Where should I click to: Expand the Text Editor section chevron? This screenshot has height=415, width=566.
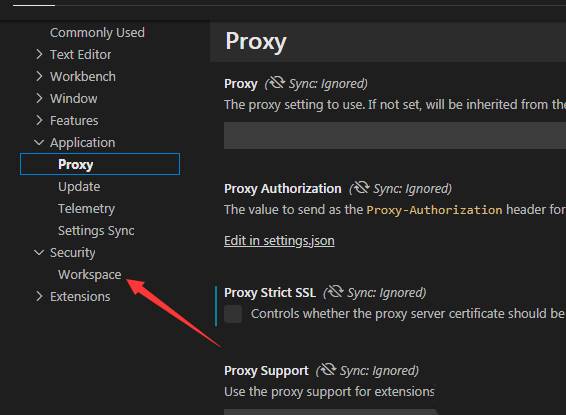click(x=39, y=54)
